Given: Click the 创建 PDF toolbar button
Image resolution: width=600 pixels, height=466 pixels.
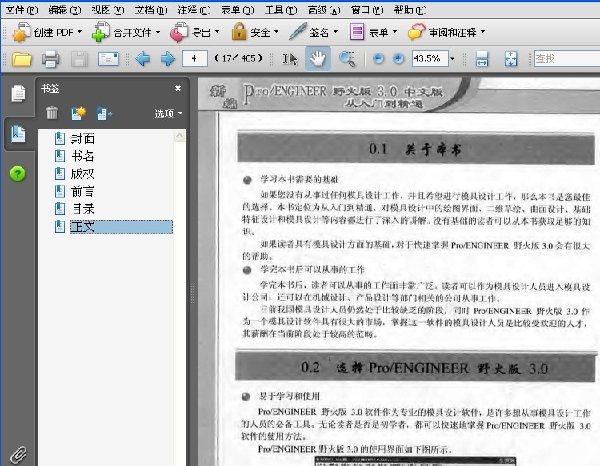Looking at the screenshot, I should point(47,32).
